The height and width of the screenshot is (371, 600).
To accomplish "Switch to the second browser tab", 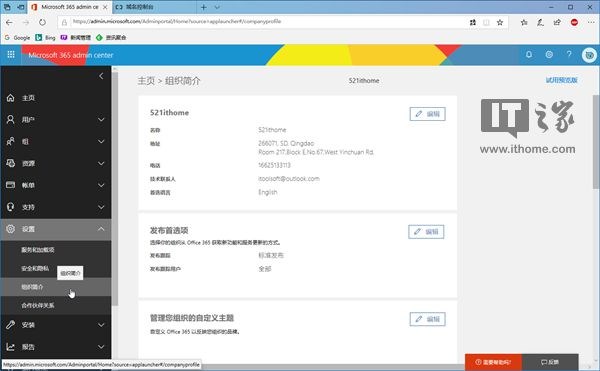I will coord(155,7).
